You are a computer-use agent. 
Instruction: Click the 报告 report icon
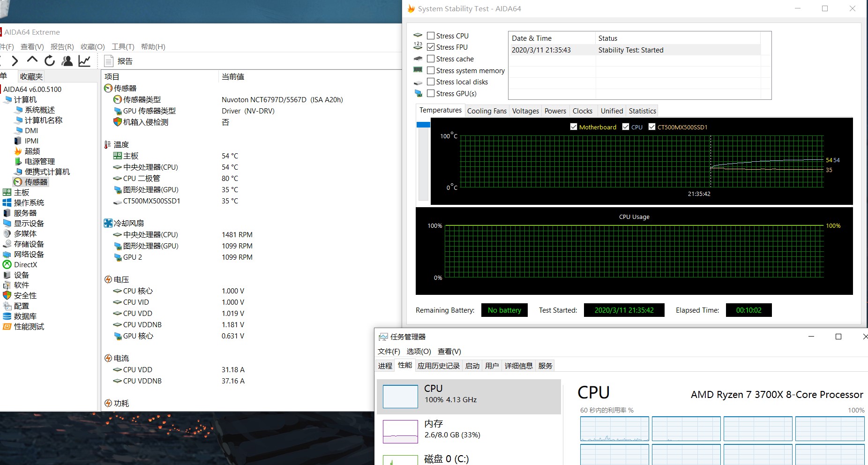(109, 61)
